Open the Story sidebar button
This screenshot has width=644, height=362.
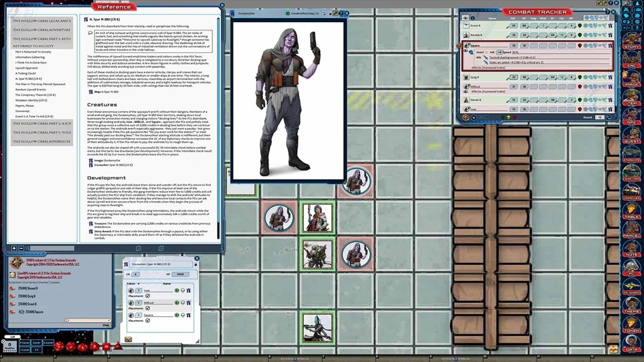631,39
